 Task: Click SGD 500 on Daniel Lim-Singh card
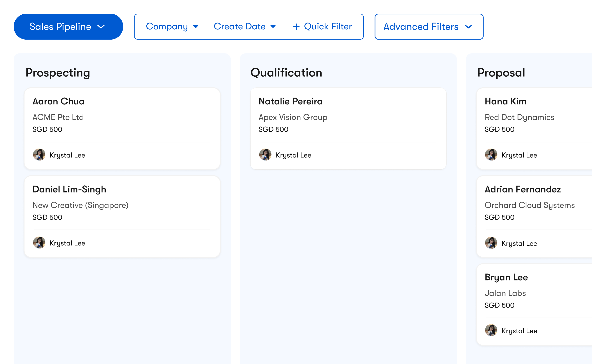(x=47, y=217)
